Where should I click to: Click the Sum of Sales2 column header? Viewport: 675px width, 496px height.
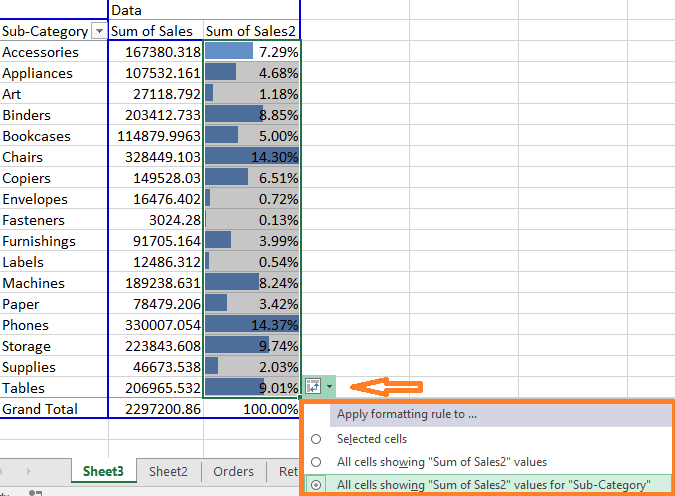tap(251, 31)
